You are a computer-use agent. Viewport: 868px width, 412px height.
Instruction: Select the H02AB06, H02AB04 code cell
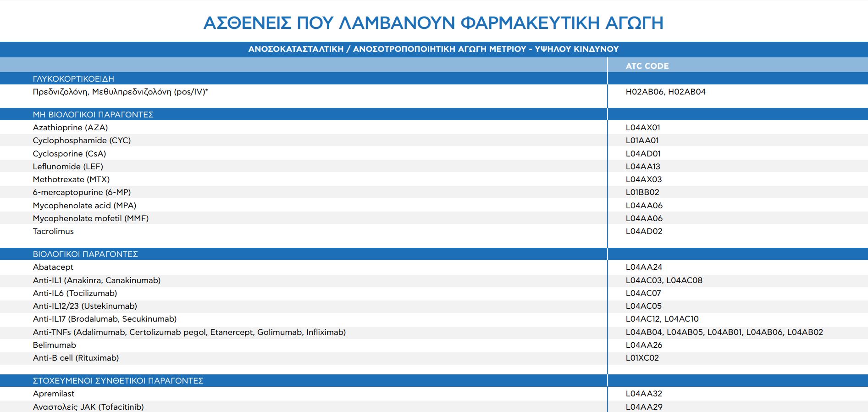tap(665, 92)
